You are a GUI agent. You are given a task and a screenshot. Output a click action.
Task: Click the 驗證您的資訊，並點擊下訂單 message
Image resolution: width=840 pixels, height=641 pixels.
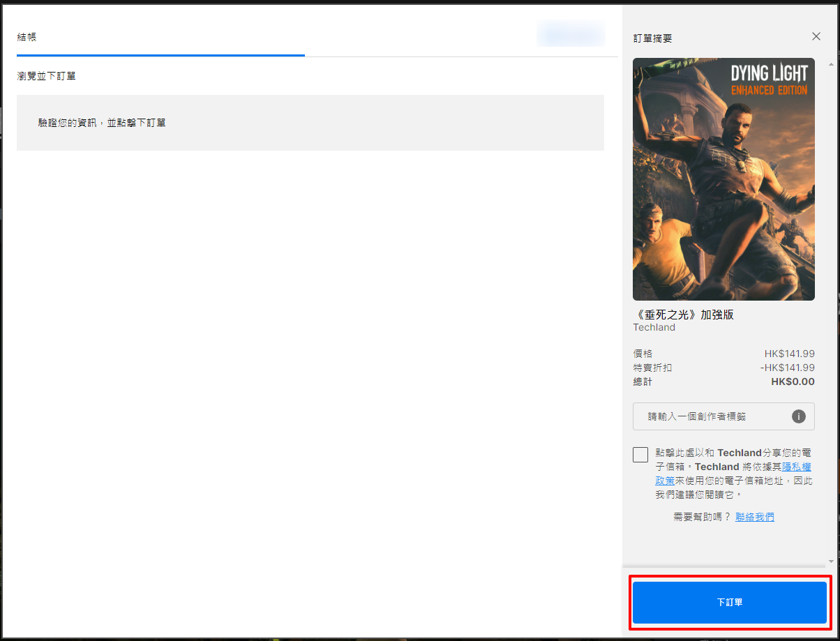[102, 123]
